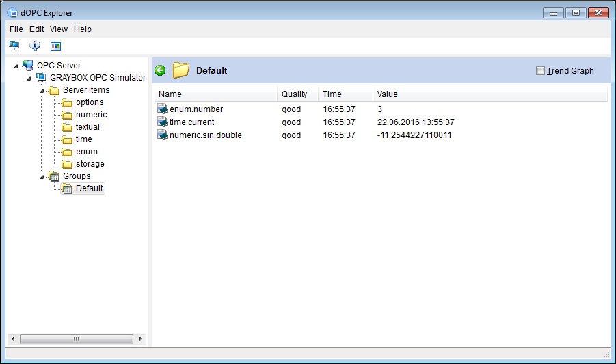This screenshot has width=616, height=364.
Task: Click the large Default folder icon in header
Action: [181, 70]
